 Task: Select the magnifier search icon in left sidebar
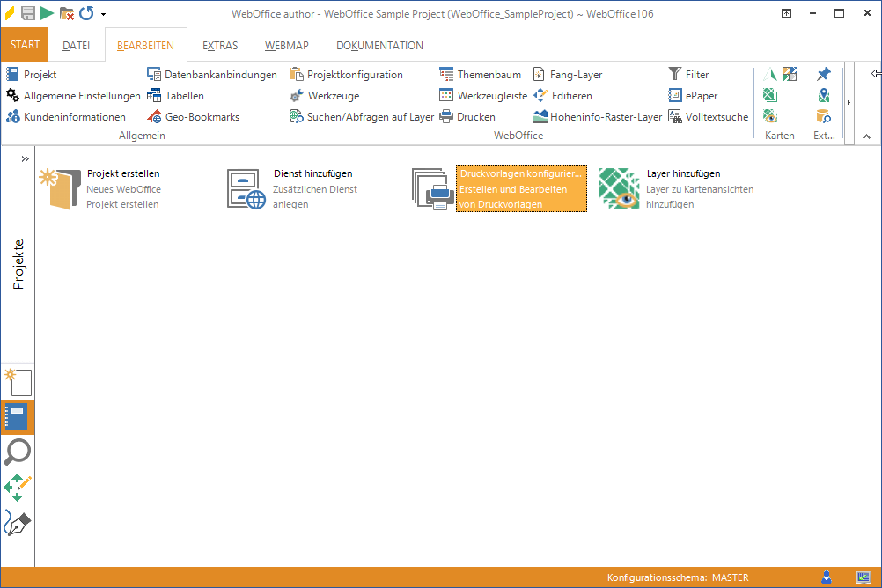point(18,452)
